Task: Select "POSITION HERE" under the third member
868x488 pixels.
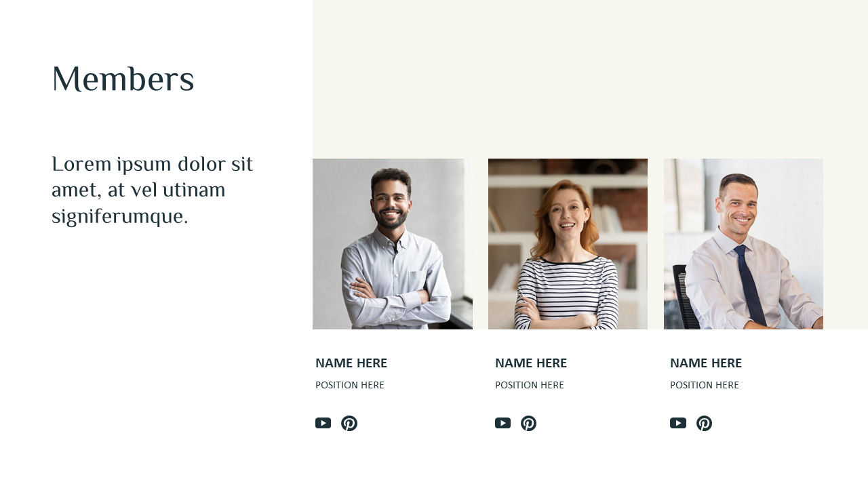Action: pyautogui.click(x=705, y=385)
